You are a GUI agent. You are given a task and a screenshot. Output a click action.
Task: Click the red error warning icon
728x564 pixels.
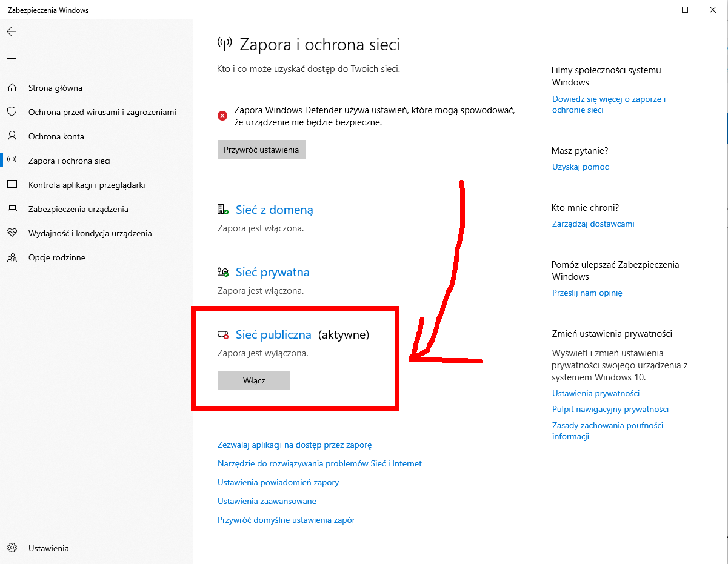(x=222, y=116)
